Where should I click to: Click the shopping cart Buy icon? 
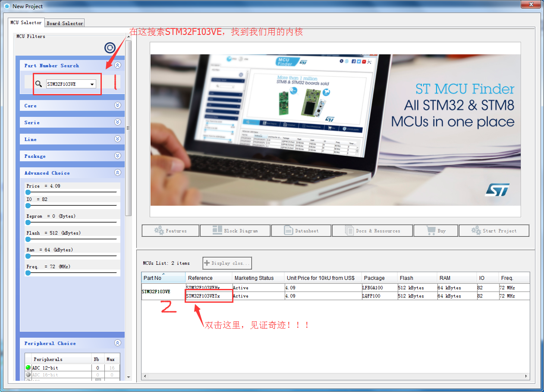431,231
